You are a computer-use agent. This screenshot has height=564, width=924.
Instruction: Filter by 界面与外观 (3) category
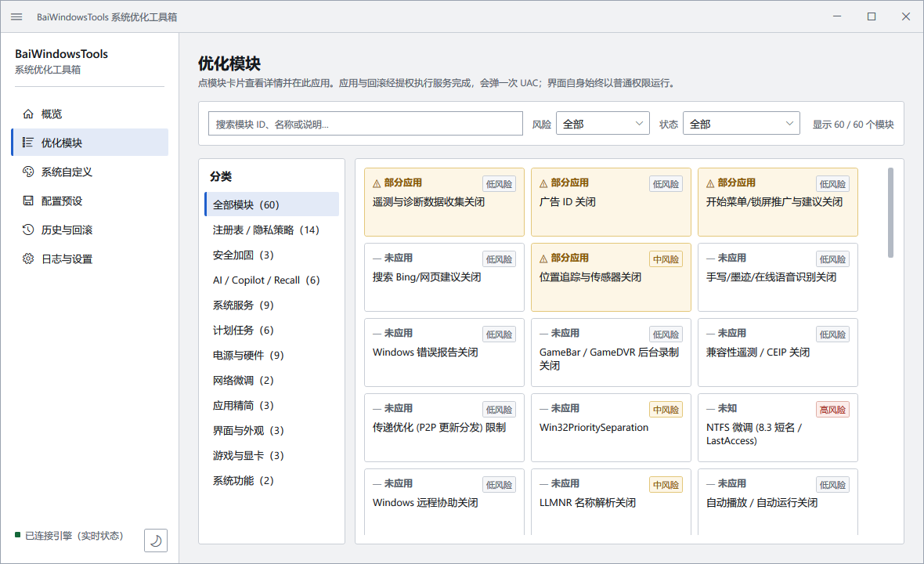(272, 430)
